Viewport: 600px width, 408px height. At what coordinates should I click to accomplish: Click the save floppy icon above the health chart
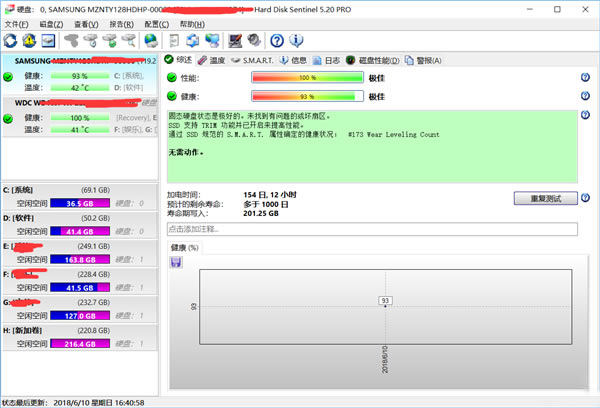pos(176,262)
